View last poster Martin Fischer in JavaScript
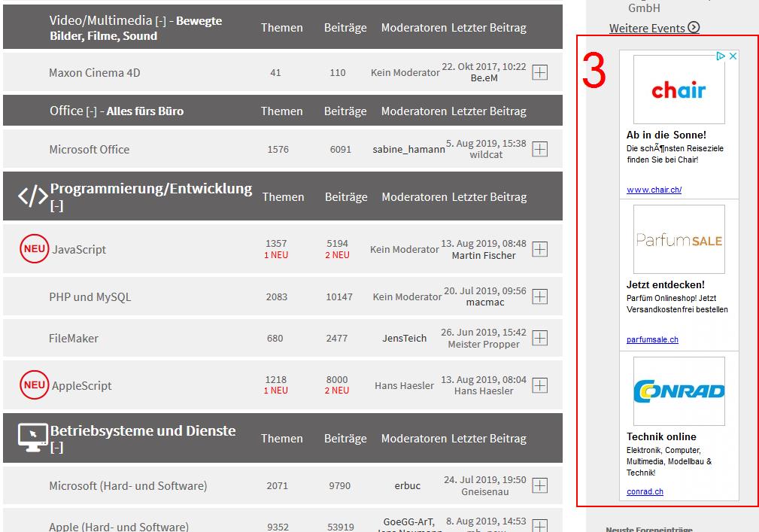Viewport: 759px width, 532px height. tap(484, 256)
